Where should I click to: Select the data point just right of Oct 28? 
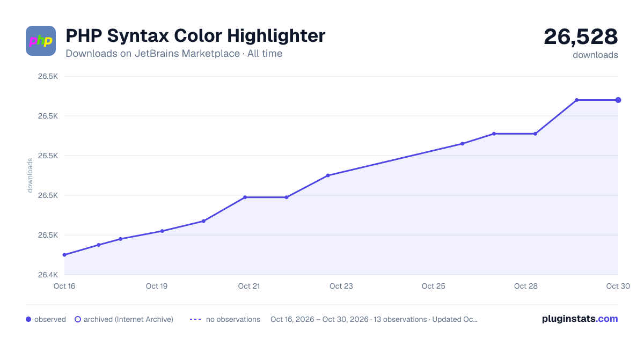coord(535,134)
